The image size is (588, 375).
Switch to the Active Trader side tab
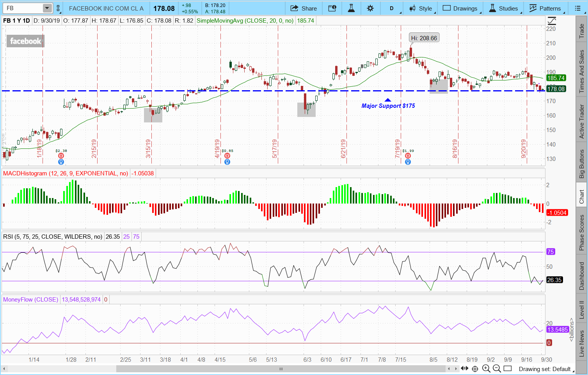pyautogui.click(x=581, y=121)
